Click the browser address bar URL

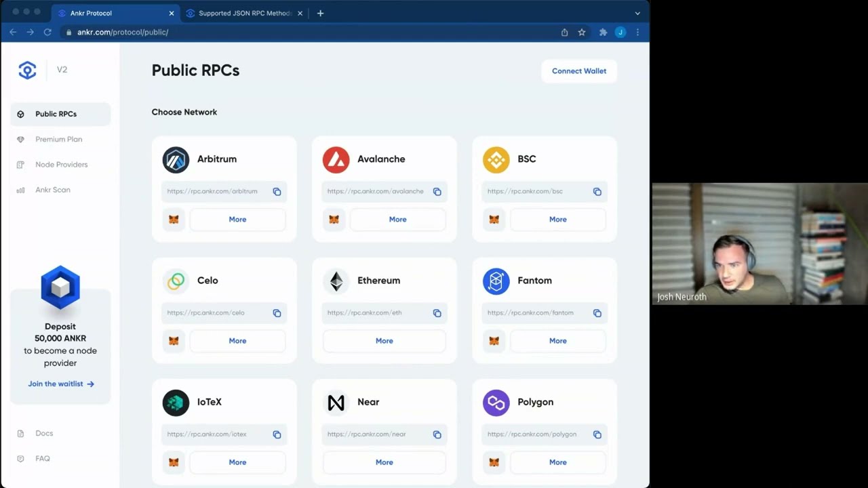[123, 32]
